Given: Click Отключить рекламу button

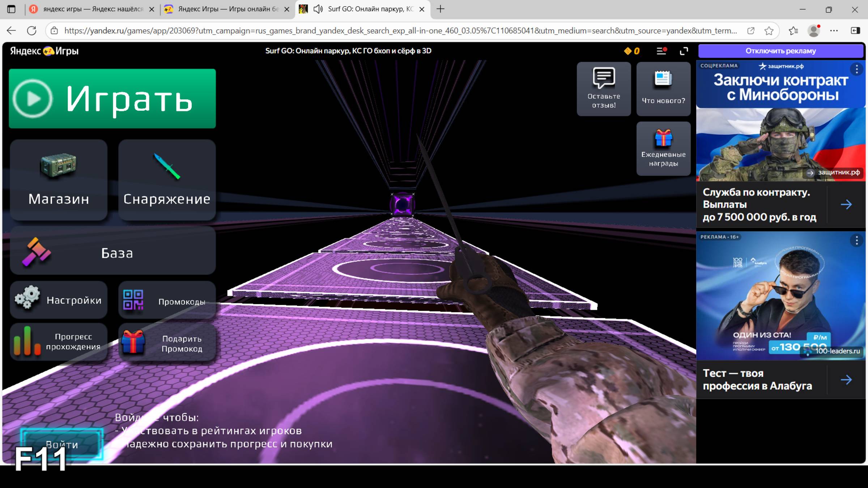Looking at the screenshot, I should tap(780, 51).
